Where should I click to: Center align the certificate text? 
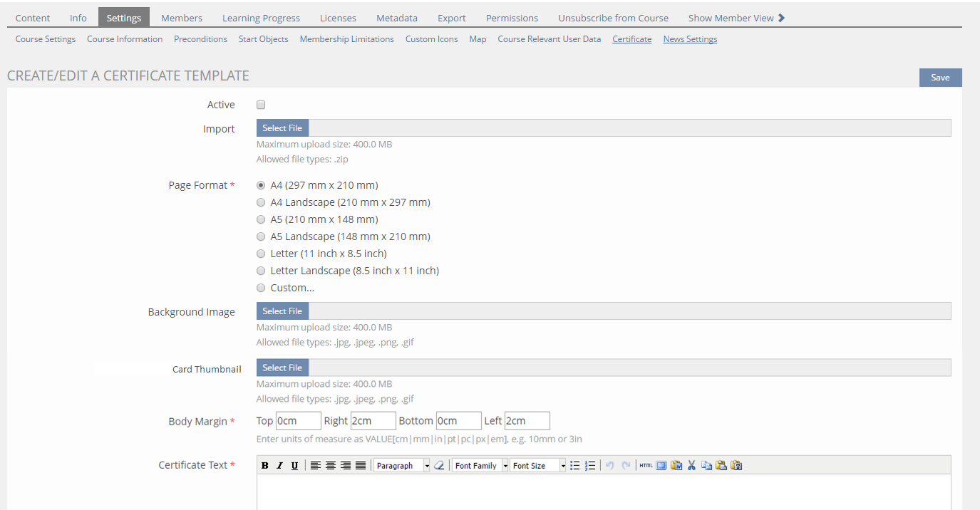(331, 466)
